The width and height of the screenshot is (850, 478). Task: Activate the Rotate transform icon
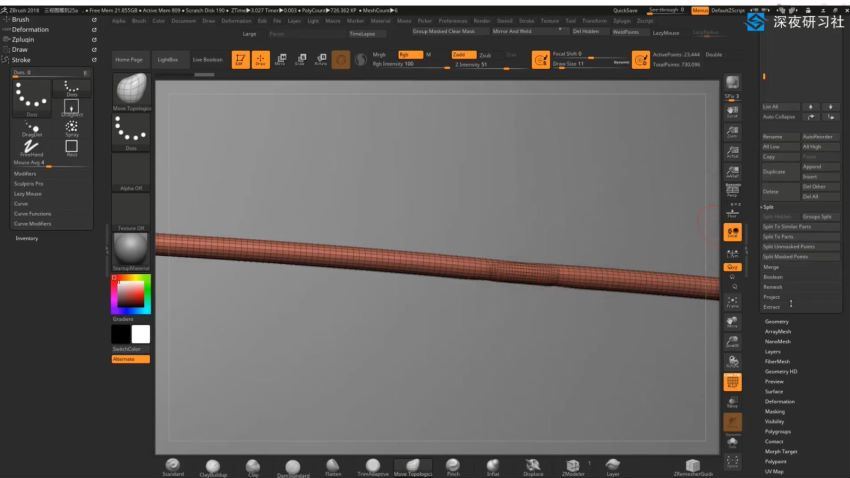(321, 59)
